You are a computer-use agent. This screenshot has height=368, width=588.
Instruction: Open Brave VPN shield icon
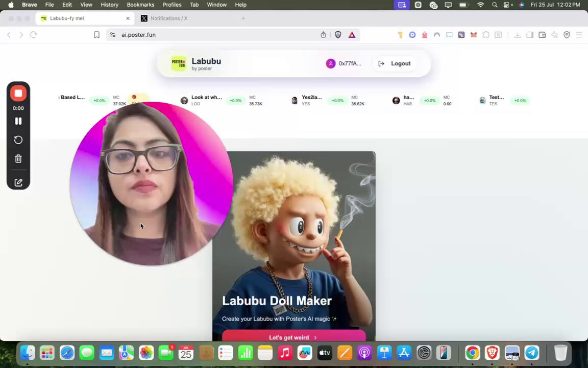tap(567, 35)
